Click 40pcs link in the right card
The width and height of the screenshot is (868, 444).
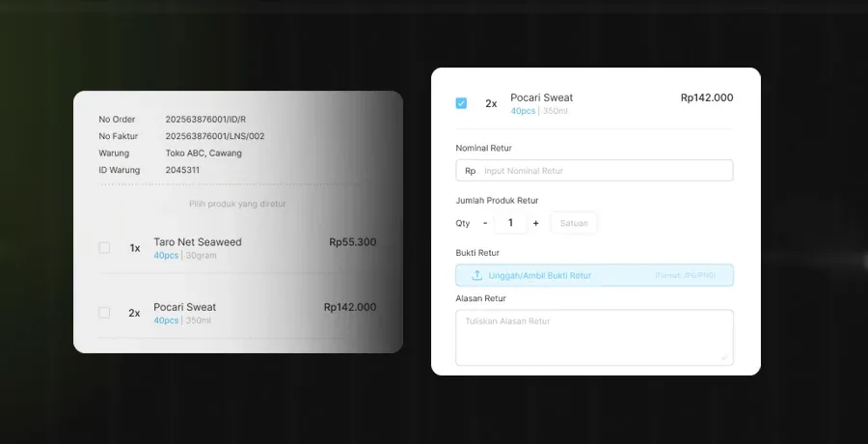(523, 111)
